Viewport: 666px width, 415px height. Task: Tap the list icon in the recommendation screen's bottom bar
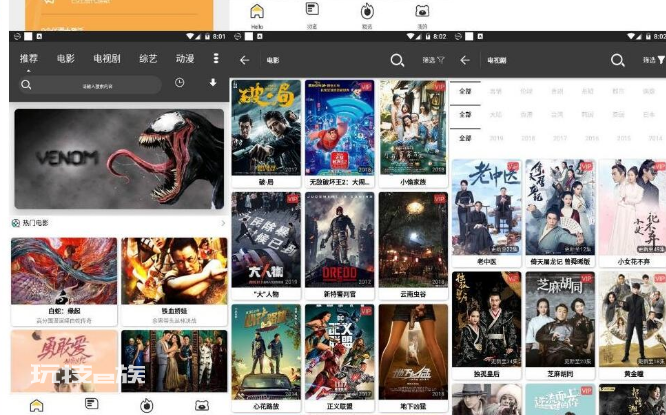[91, 404]
